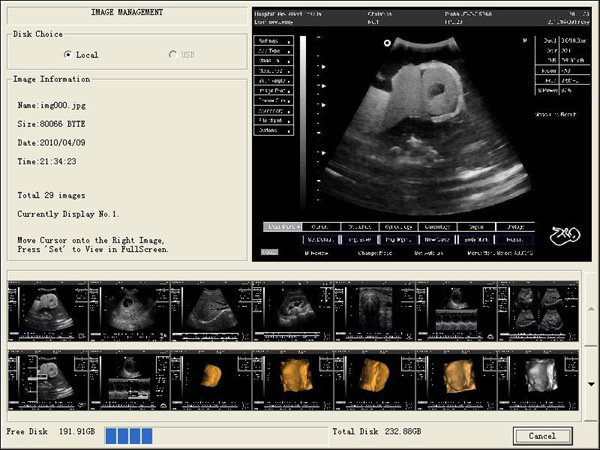Click the thumbnail scrollbar up arrow
The height and width of the screenshot is (450, 600).
[592, 308]
